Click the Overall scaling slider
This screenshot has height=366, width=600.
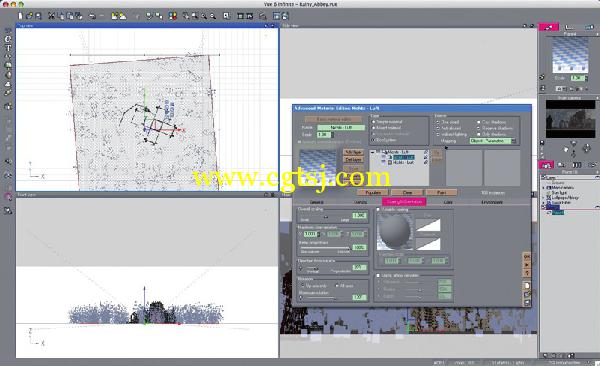pyautogui.click(x=325, y=217)
